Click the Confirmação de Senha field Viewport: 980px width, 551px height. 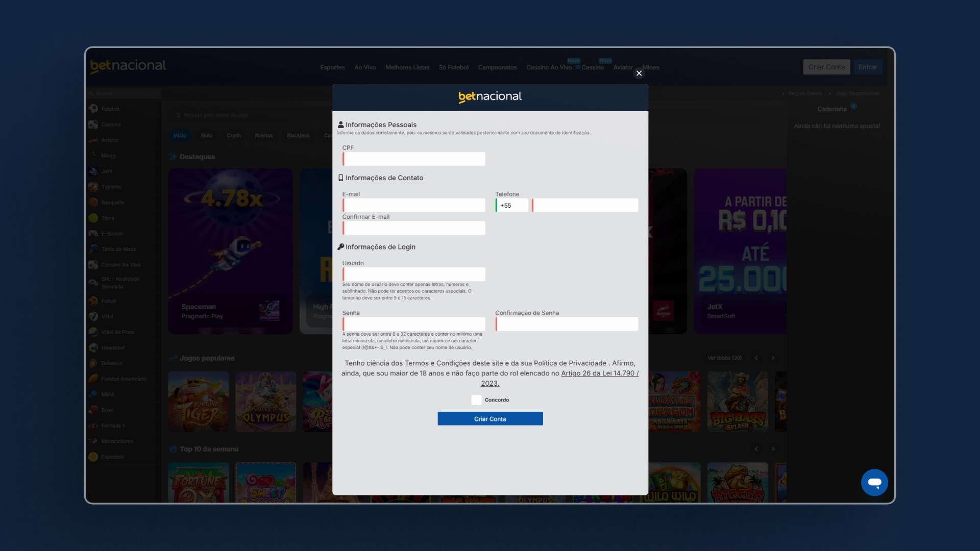(567, 324)
